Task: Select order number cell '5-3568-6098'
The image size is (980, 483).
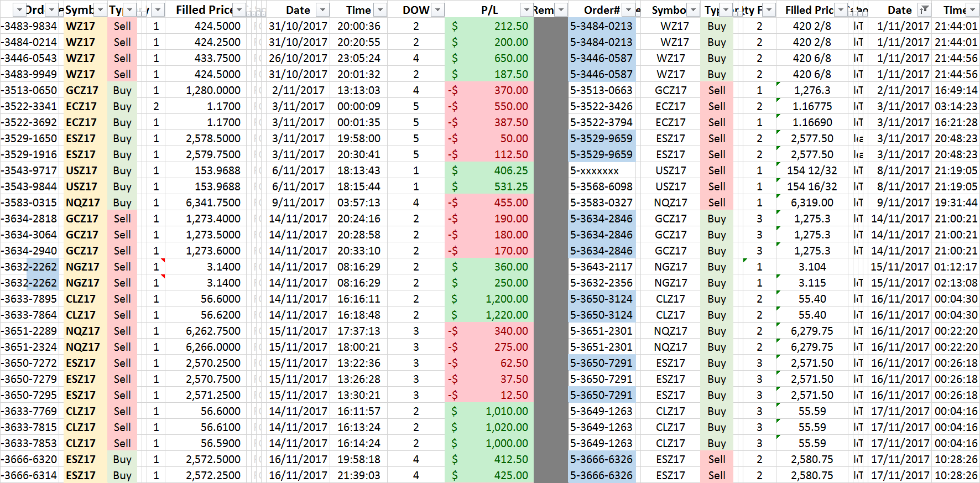Action: point(602,186)
